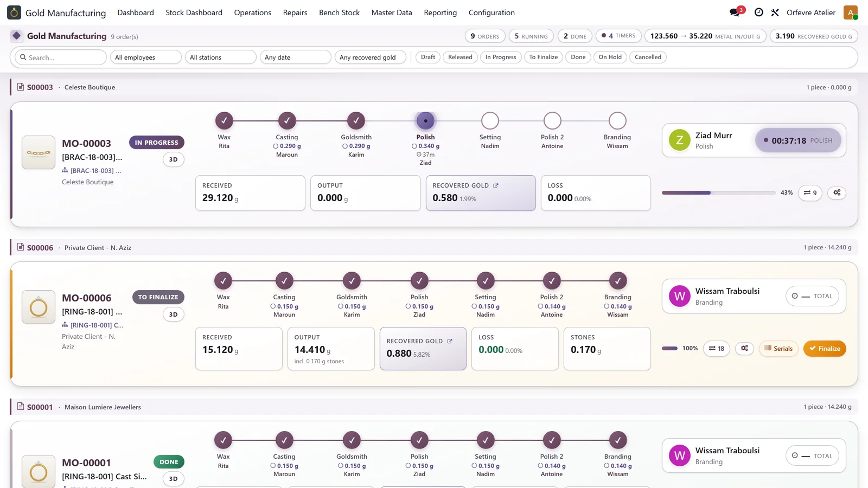Click the 4 Timers stat pill

pyautogui.click(x=618, y=36)
